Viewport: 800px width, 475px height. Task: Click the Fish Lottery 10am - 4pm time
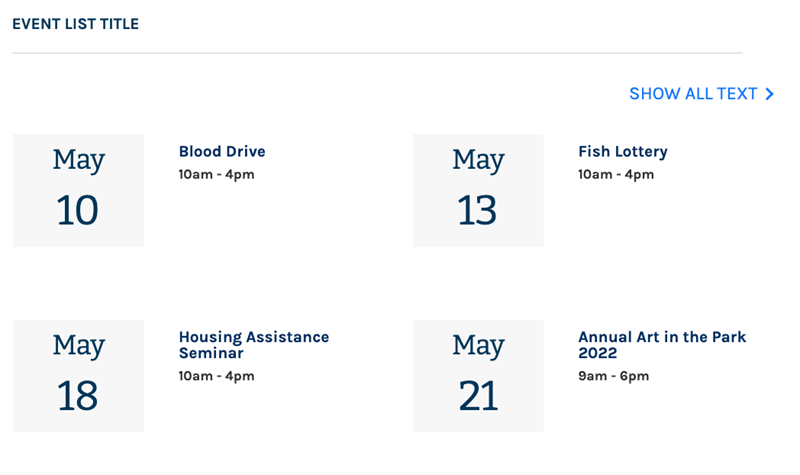(616, 175)
